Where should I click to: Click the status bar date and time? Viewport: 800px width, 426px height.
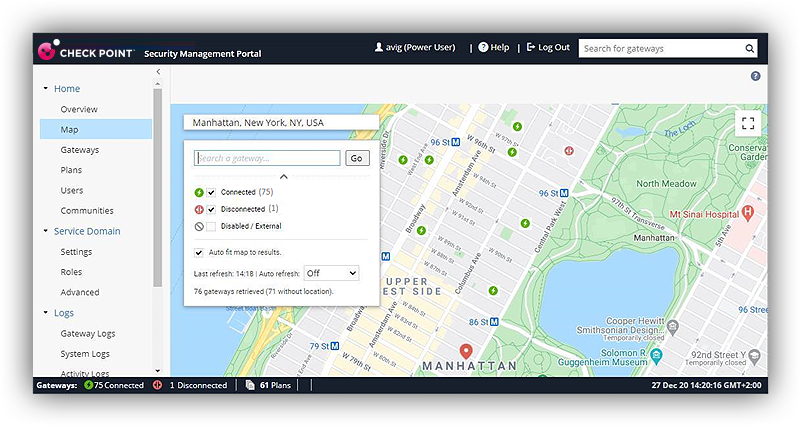click(x=706, y=385)
